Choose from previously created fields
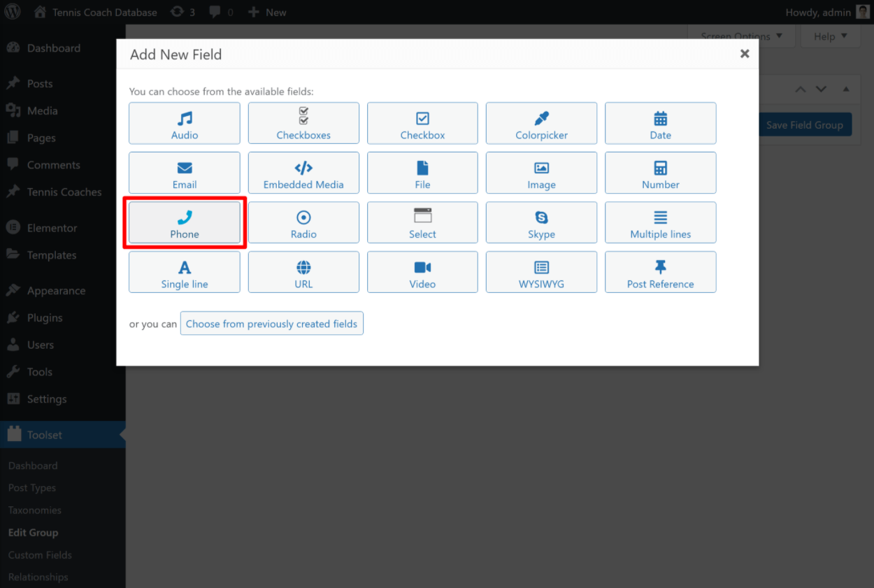 tap(271, 324)
